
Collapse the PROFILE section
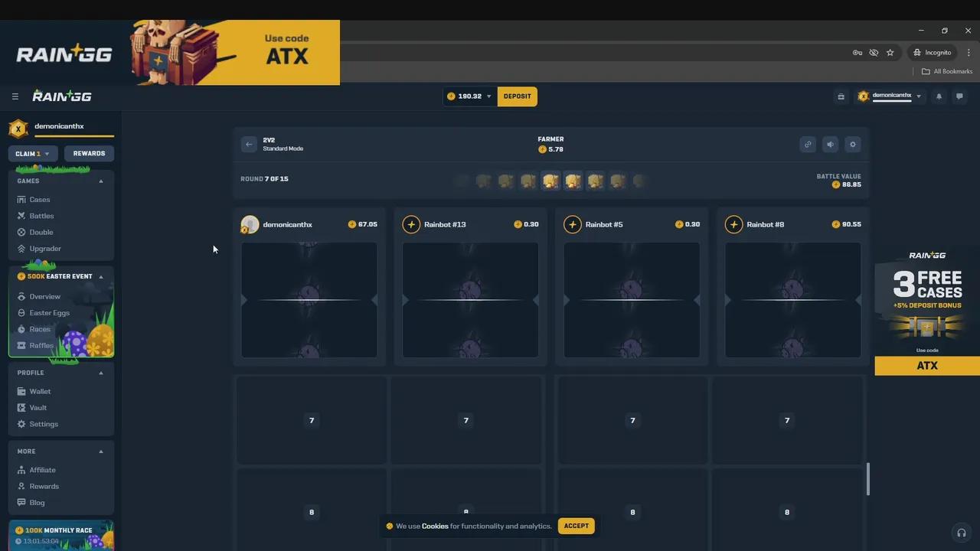pyautogui.click(x=101, y=373)
